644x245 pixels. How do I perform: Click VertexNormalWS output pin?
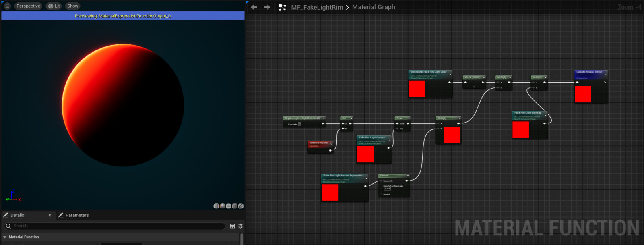[330, 150]
